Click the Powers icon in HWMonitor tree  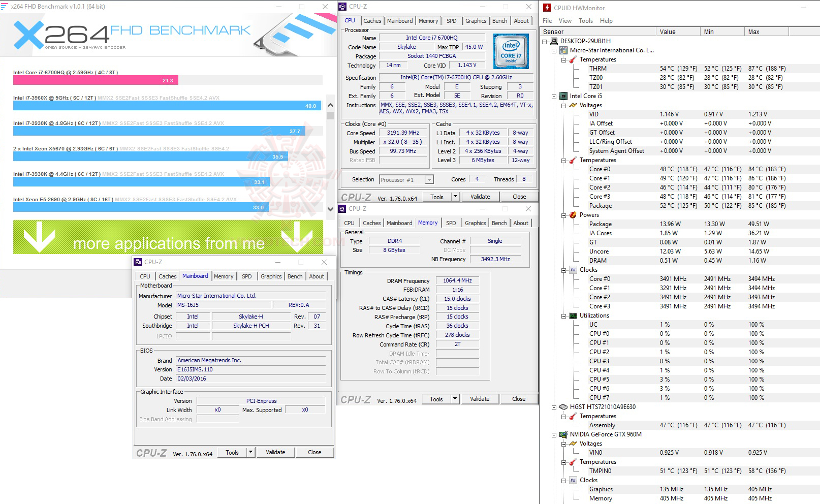[x=573, y=215]
